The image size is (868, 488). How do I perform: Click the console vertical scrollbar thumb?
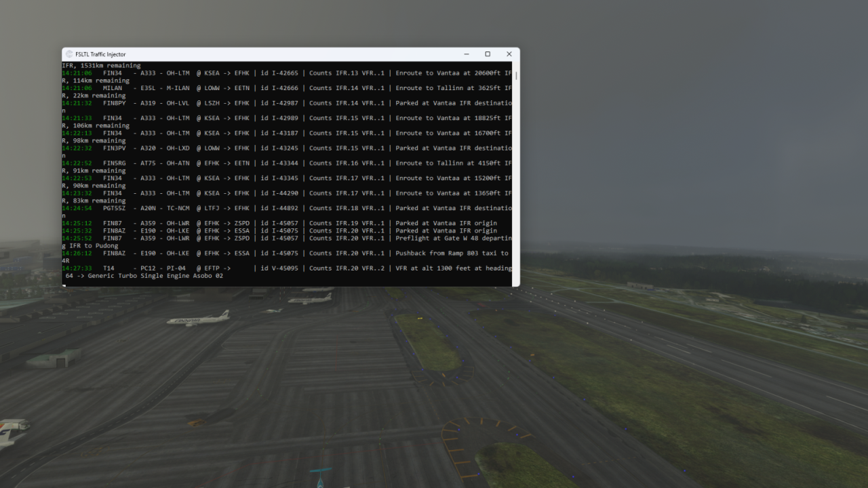(516, 75)
